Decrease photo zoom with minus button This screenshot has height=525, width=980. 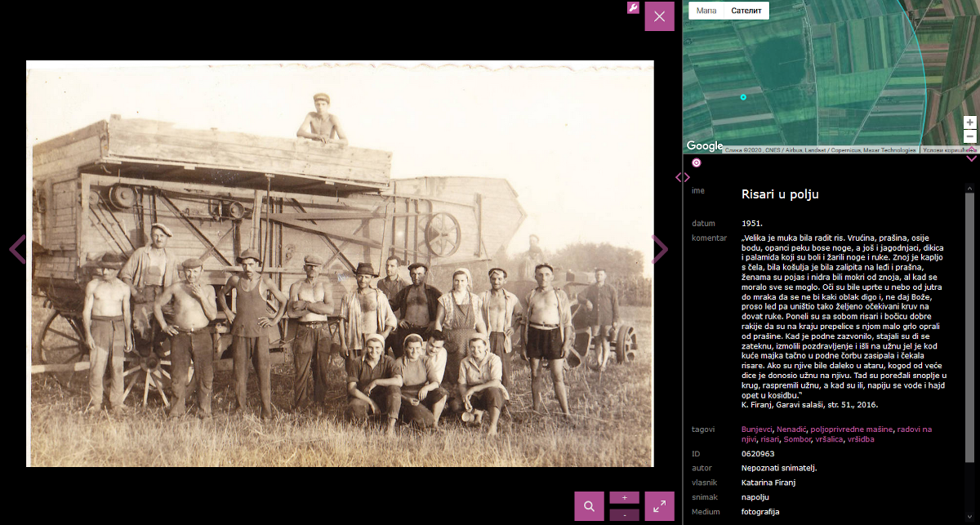coord(625,515)
